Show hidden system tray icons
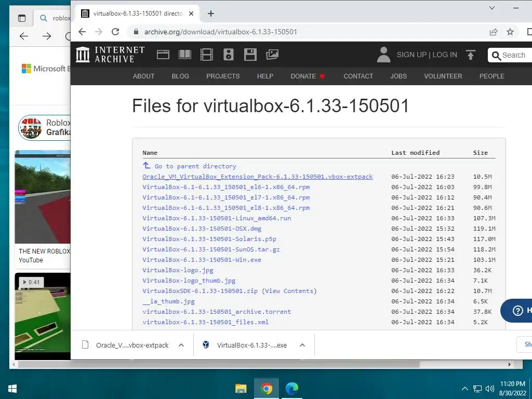The image size is (532, 399). 465,389
